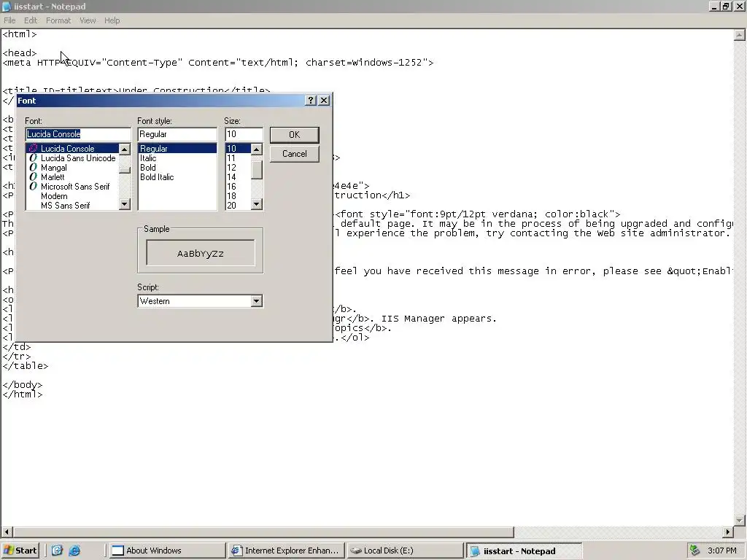Click the size list scrollbar thumb

256,170
